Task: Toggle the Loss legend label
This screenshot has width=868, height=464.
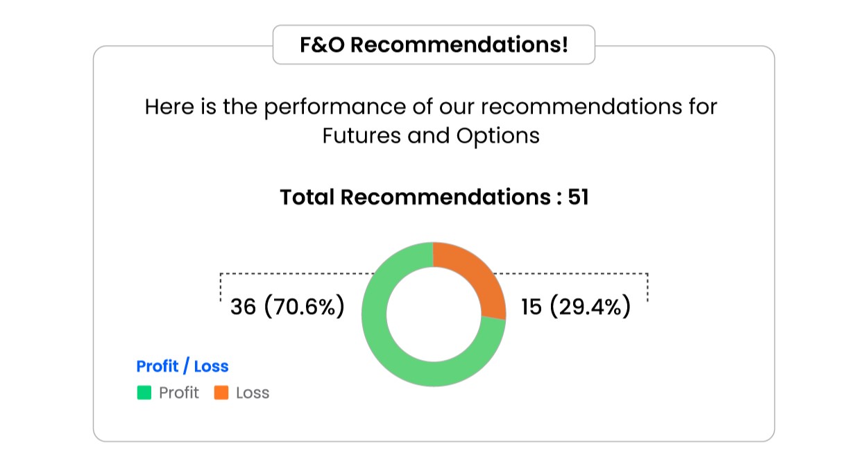Action: 253,393
